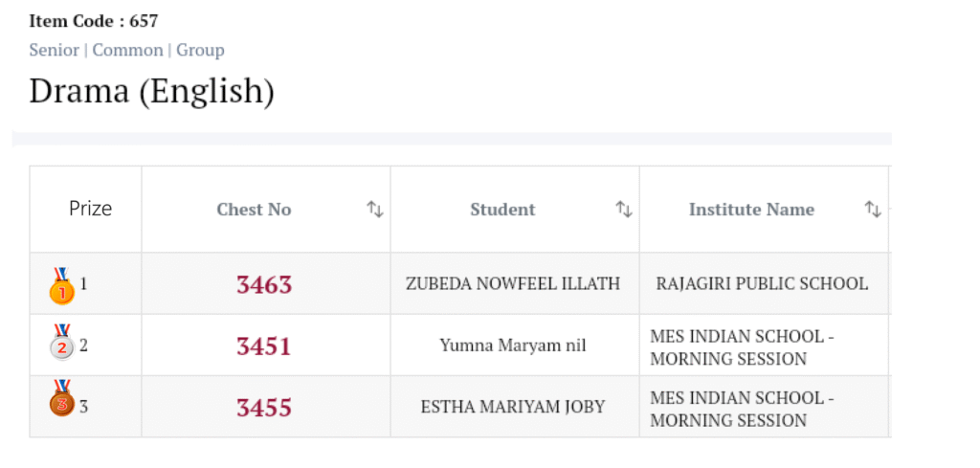
Task: Open the Common category link
Action: (x=127, y=50)
